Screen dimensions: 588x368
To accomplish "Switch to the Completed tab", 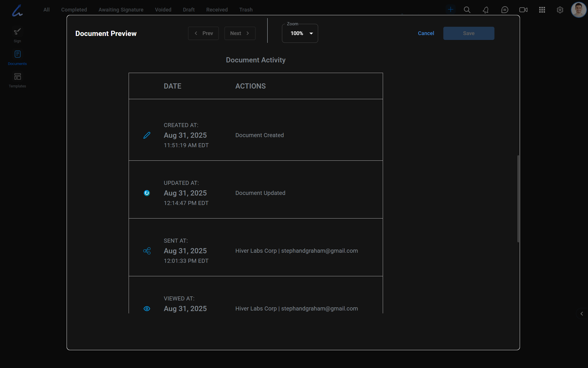I will [x=74, y=9].
